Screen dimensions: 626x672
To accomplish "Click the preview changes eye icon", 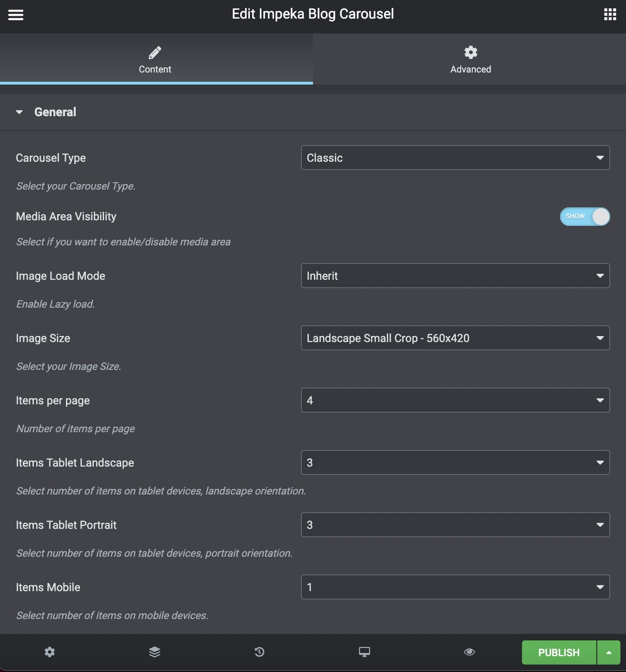I will pyautogui.click(x=469, y=652).
